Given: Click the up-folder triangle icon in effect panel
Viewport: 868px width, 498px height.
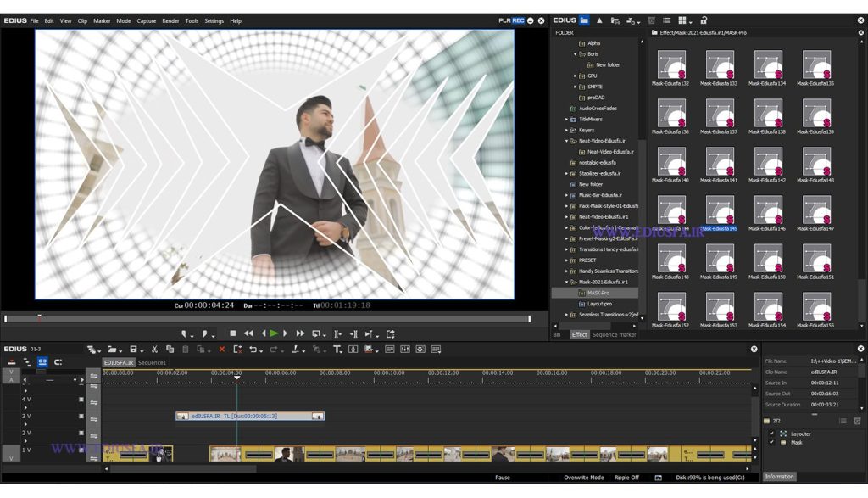Looking at the screenshot, I should (599, 20).
